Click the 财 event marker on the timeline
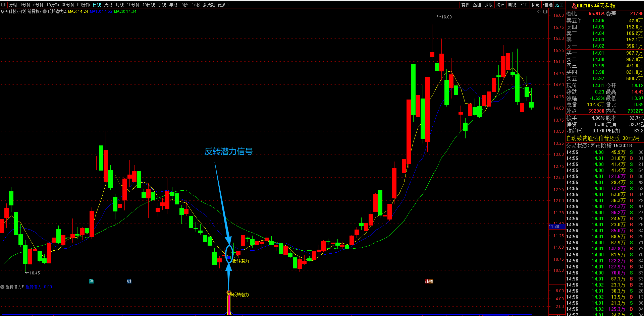This screenshot has width=644, height=316. (x=129, y=281)
